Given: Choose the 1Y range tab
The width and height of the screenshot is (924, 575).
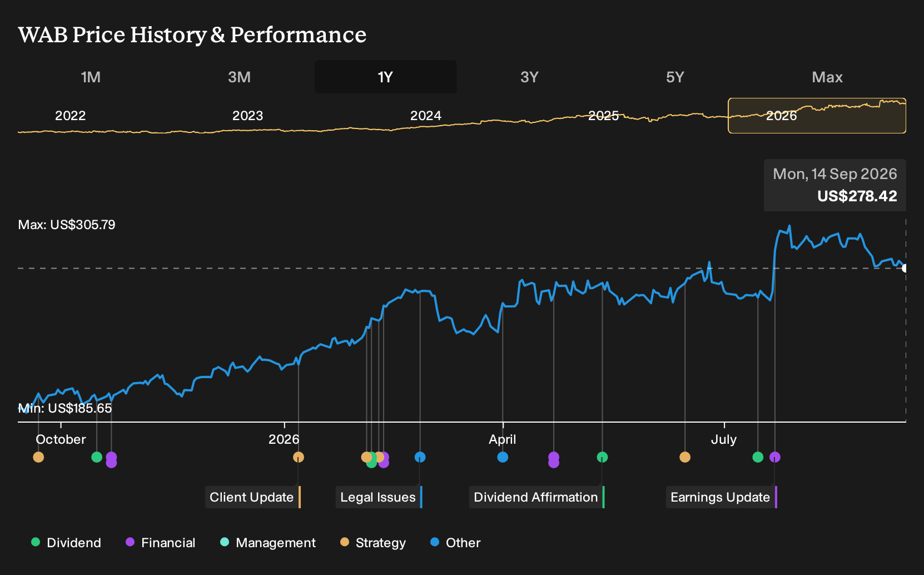Looking at the screenshot, I should tap(385, 77).
